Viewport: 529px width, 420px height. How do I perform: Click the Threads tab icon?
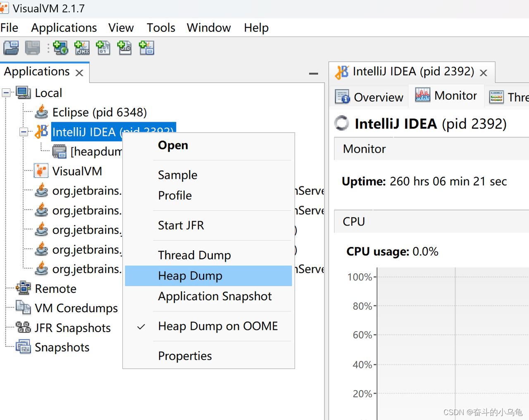coord(496,97)
